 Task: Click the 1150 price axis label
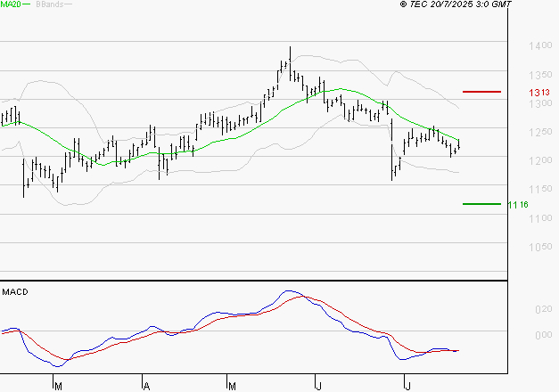coord(540,189)
